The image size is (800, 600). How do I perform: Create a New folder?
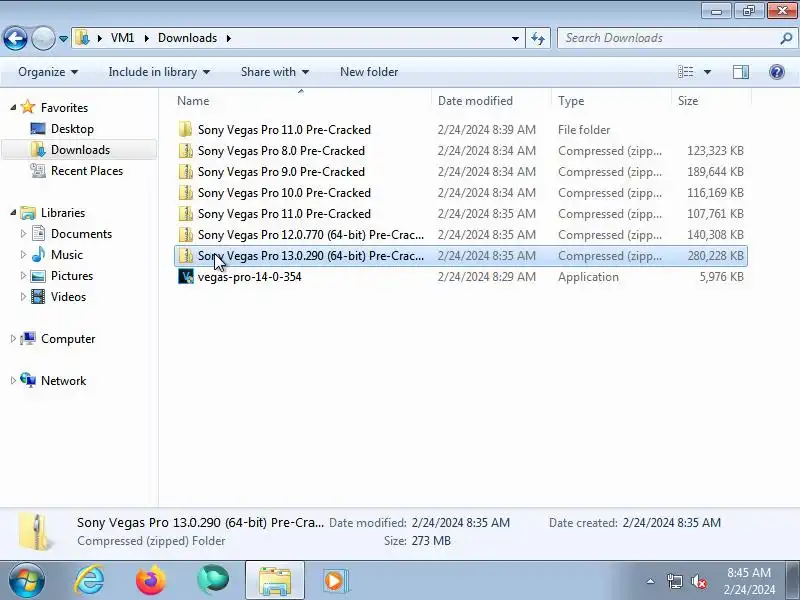pyautogui.click(x=369, y=72)
